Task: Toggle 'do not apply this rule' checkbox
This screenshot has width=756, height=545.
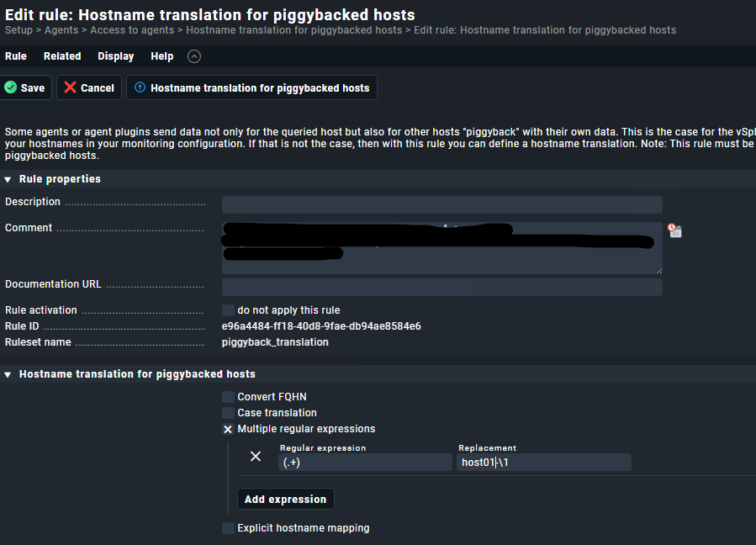Action: pos(228,310)
